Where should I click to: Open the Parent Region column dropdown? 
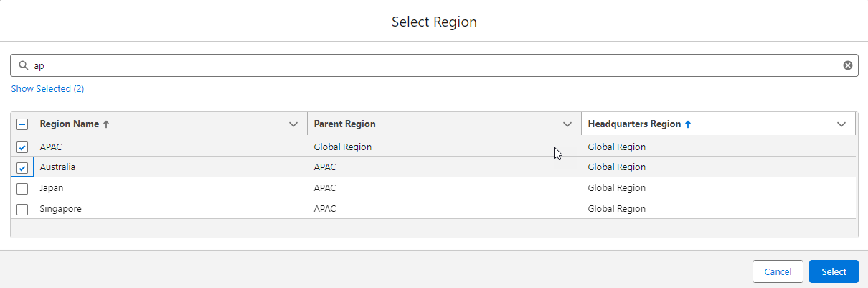567,124
